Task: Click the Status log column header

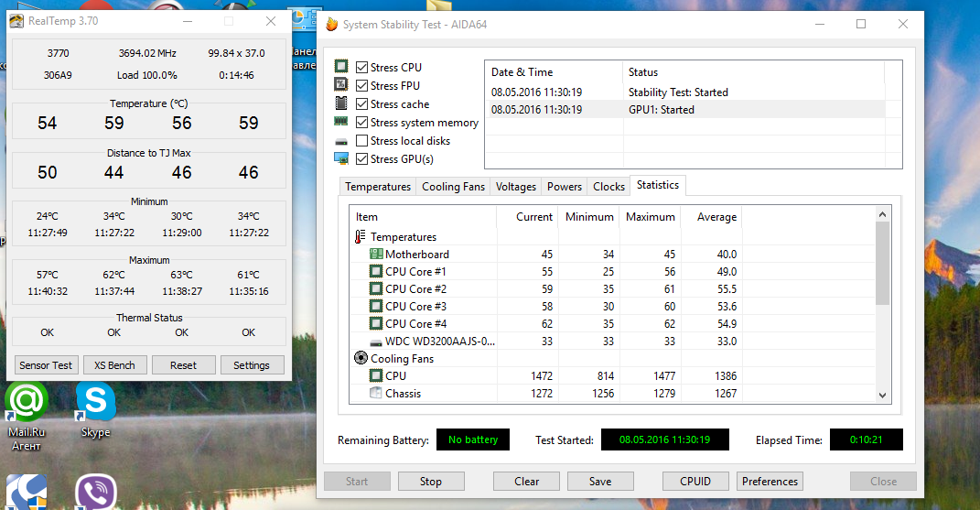Action: (x=754, y=72)
